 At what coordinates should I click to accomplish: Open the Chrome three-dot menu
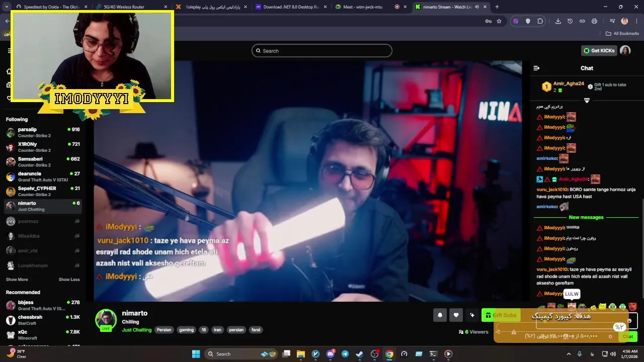coord(636,21)
